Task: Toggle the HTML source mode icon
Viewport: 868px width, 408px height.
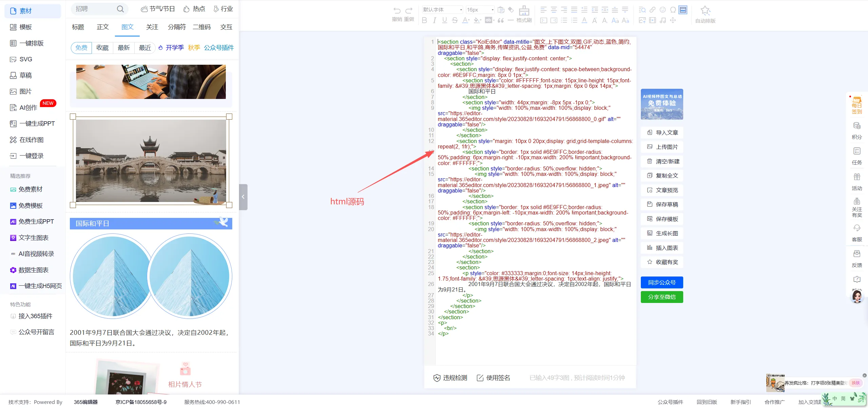Action: 683,10
